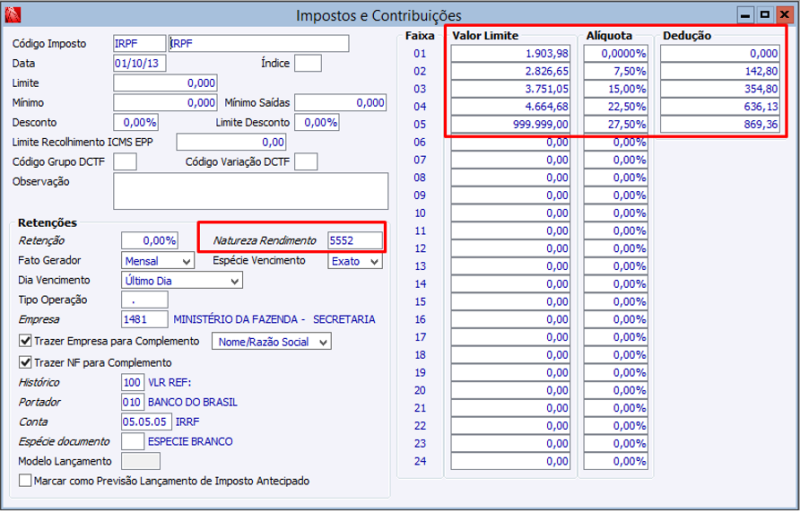Click the IRRF conta description
This screenshot has height=513, width=800.
(x=188, y=422)
